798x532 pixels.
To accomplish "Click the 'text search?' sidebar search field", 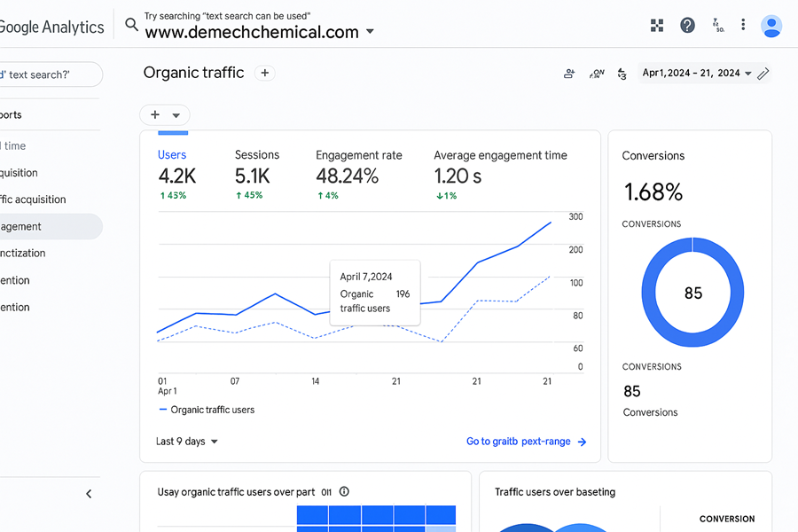I will 50,74.
